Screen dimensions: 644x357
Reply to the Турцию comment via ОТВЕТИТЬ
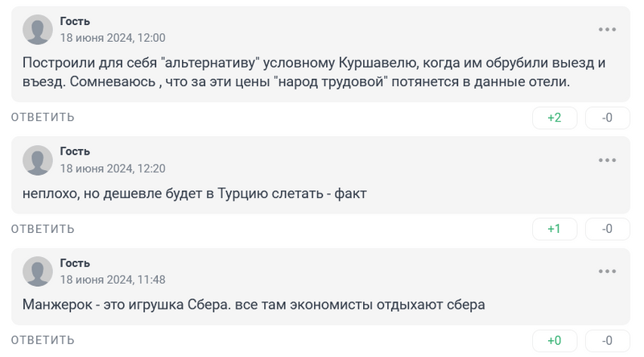(43, 229)
